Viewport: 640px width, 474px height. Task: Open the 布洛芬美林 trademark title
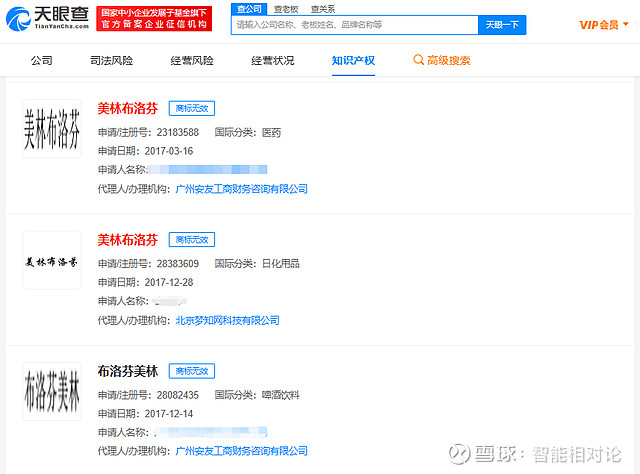(127, 371)
